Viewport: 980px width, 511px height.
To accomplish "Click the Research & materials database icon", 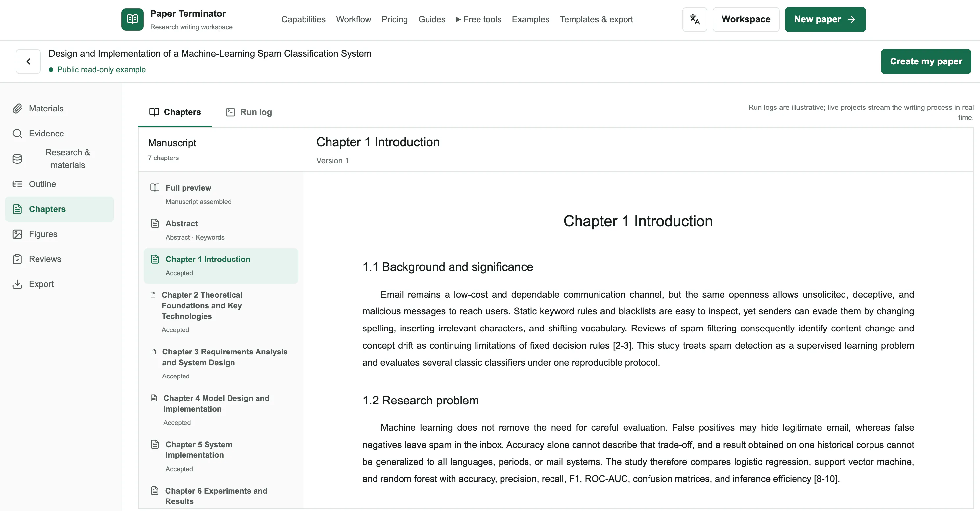I will (x=17, y=159).
